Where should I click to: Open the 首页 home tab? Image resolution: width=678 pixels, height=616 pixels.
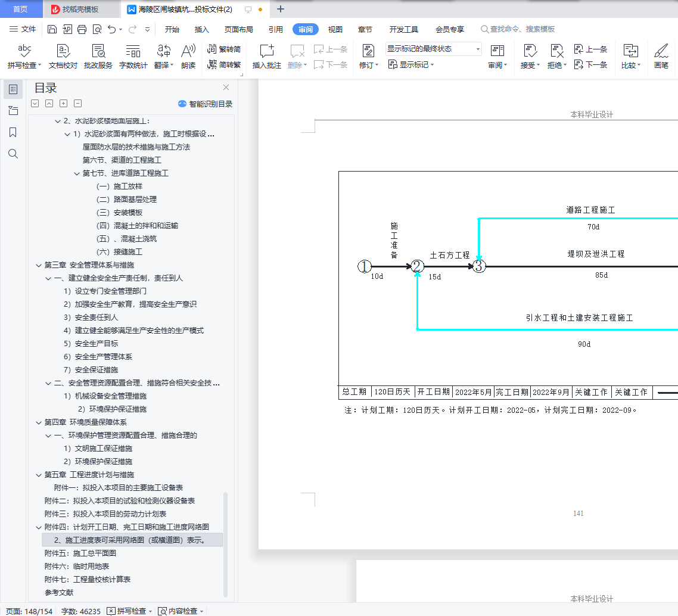tap(20, 9)
